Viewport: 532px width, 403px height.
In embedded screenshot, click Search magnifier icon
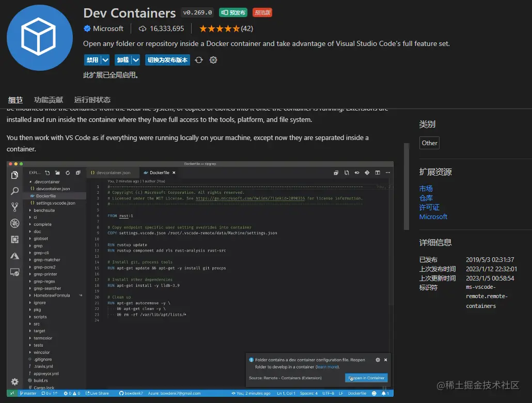pyautogui.click(x=14, y=191)
